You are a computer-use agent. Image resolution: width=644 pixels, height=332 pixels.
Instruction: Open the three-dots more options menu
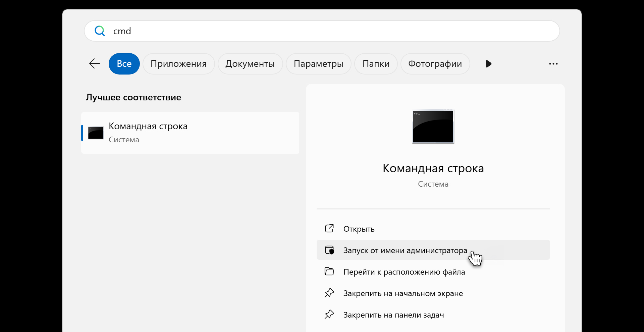553,64
